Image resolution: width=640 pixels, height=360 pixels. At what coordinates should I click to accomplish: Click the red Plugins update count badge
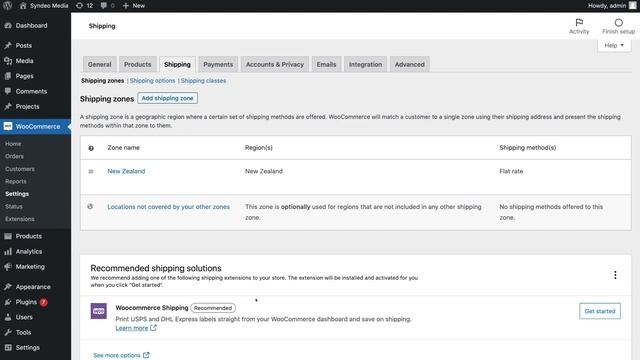(43, 302)
